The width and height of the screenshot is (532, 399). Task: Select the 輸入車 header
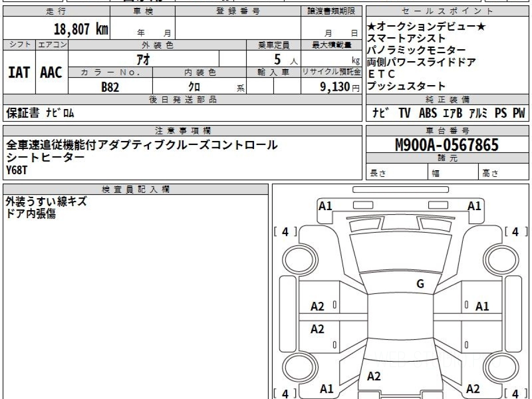(274, 72)
